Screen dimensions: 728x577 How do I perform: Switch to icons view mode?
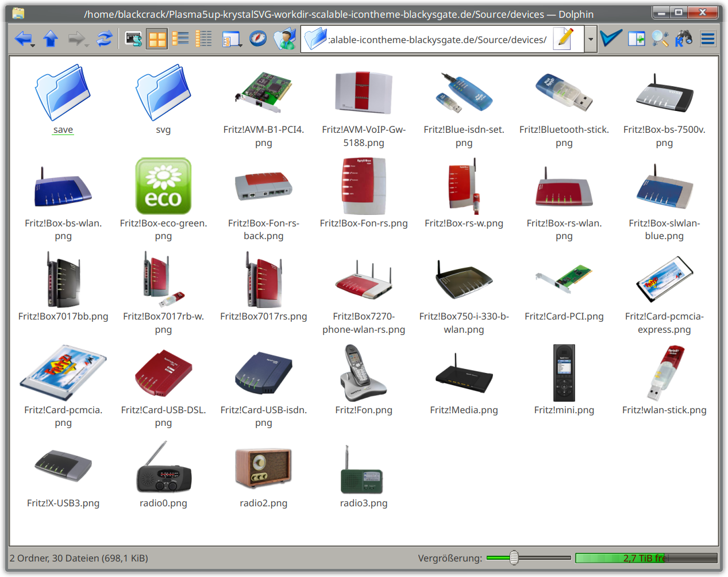(156, 39)
